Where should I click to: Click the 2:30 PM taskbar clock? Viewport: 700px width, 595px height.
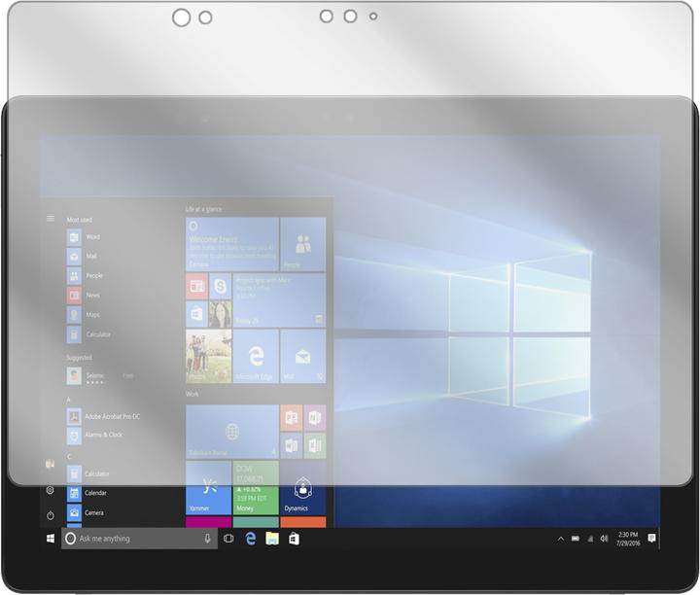click(x=628, y=539)
